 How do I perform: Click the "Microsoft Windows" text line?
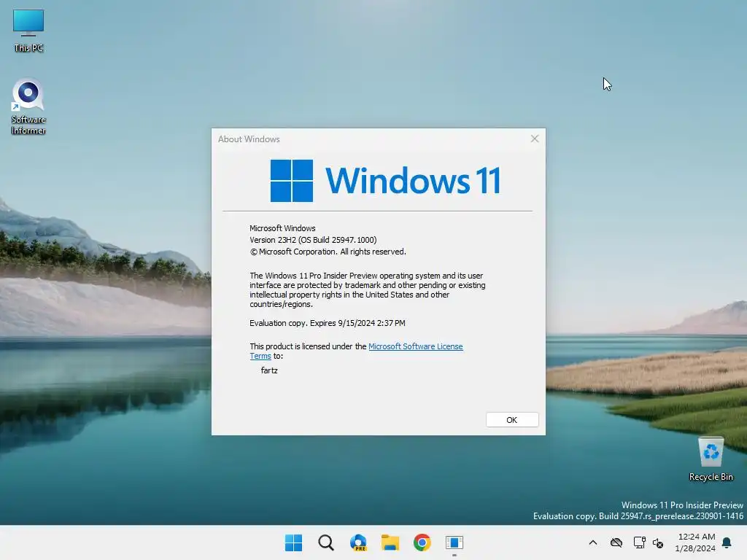click(x=282, y=228)
